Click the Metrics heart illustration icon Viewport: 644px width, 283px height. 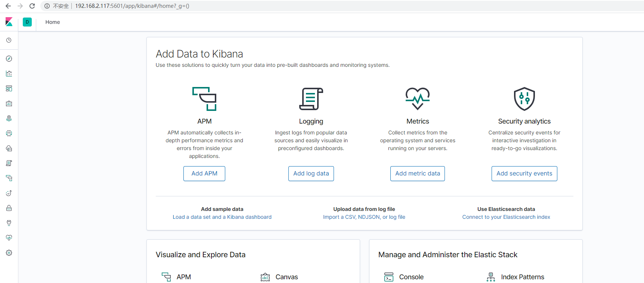pos(418,99)
